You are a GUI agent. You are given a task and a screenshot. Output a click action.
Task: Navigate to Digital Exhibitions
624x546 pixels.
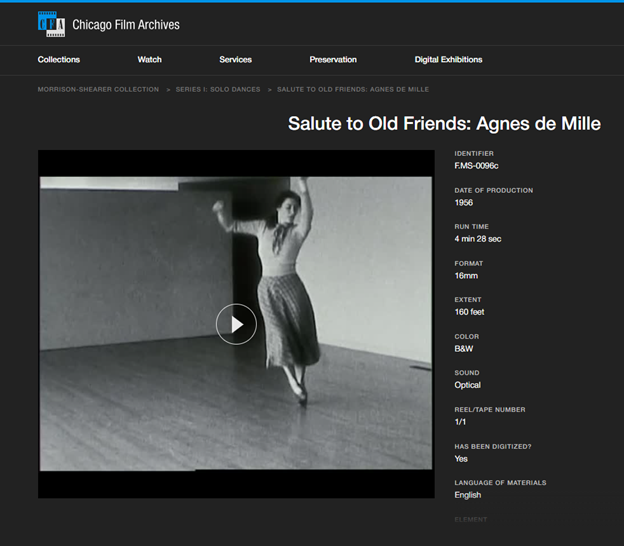tap(448, 60)
